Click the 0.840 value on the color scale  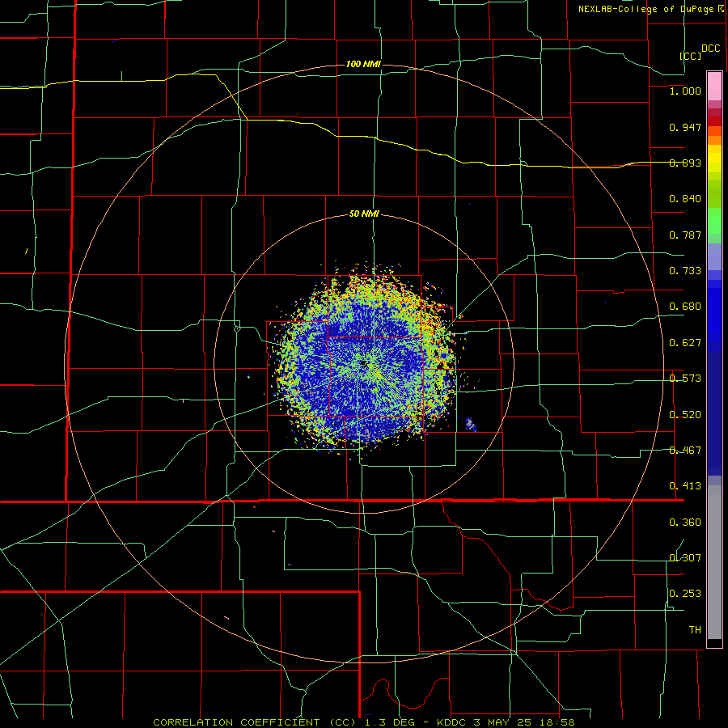(685, 199)
